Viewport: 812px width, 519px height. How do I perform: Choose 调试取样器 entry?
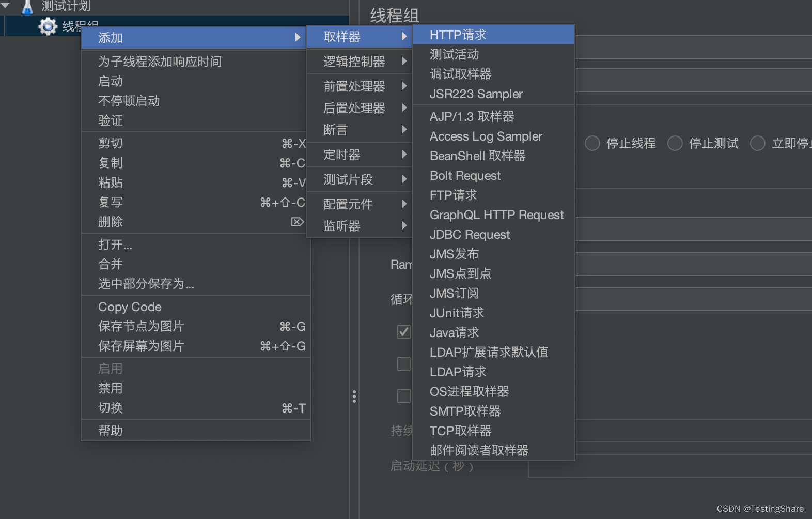[494, 74]
